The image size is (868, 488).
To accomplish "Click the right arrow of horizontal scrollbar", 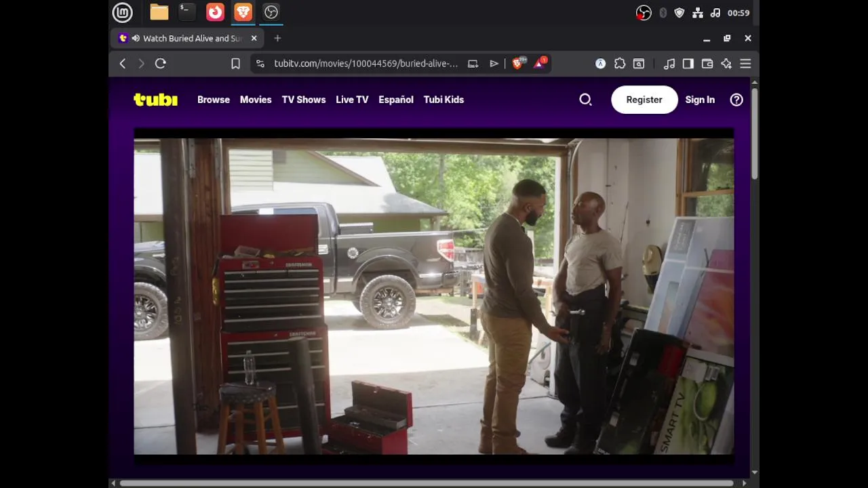I will click(745, 483).
